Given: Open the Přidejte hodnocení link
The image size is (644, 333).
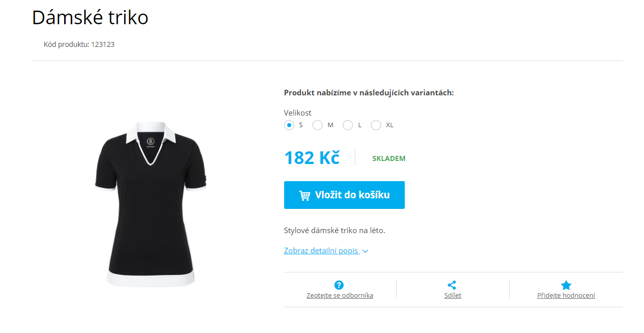Looking at the screenshot, I should tap(566, 296).
